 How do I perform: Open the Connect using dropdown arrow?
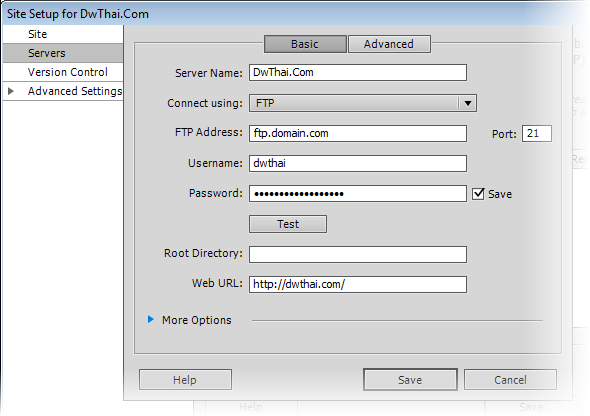[x=468, y=103]
